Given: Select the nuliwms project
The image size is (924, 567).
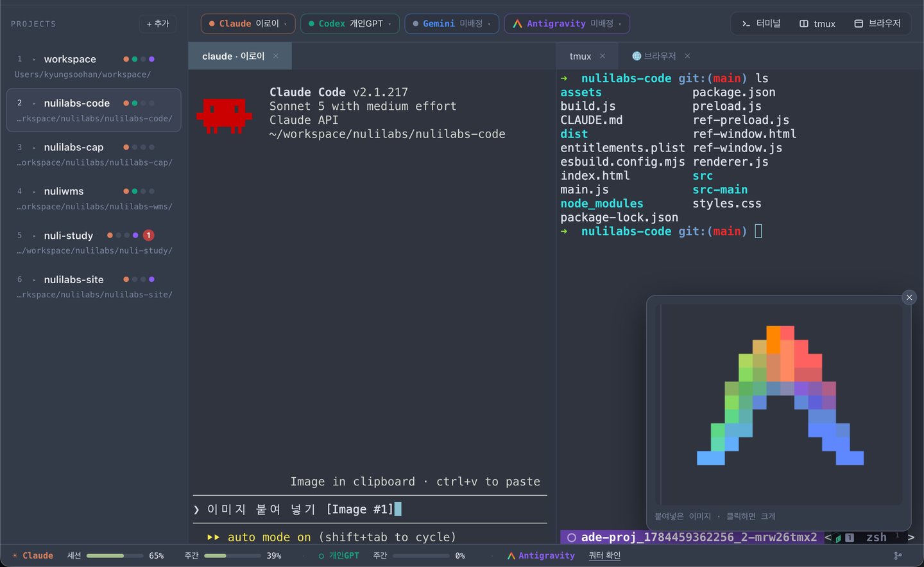Looking at the screenshot, I should pyautogui.click(x=94, y=198).
